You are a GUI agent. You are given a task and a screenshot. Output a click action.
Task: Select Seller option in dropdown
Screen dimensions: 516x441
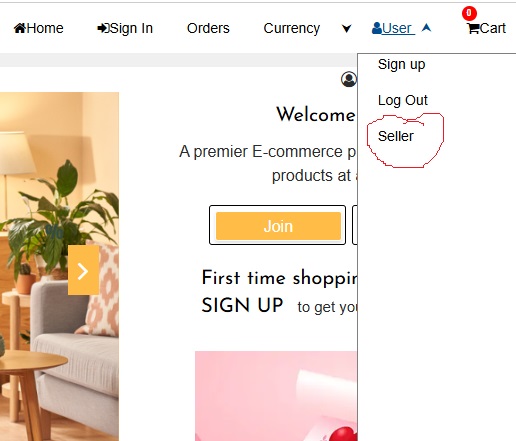point(396,136)
